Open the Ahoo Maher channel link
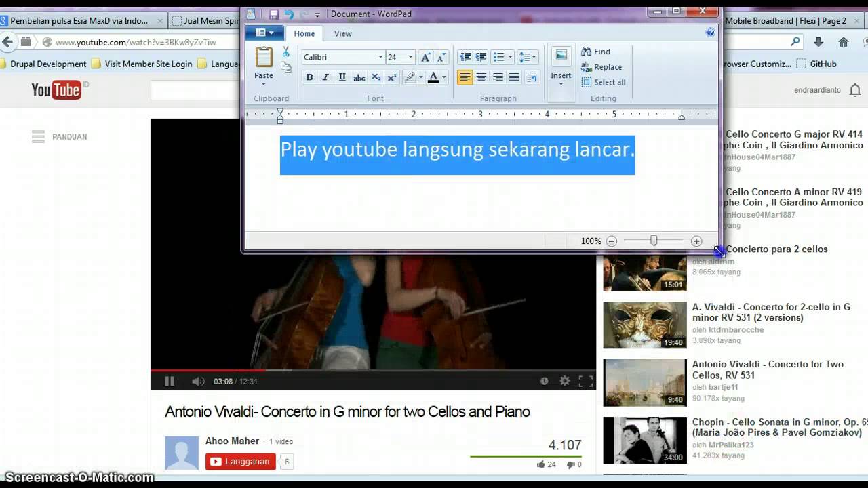The height and width of the screenshot is (488, 868). (233, 441)
